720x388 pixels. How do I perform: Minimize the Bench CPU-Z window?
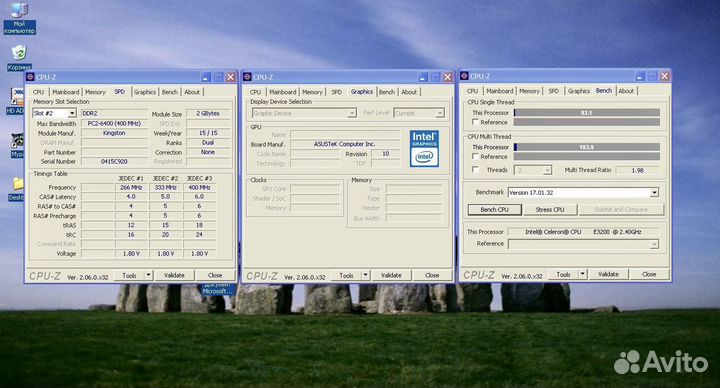[640, 76]
